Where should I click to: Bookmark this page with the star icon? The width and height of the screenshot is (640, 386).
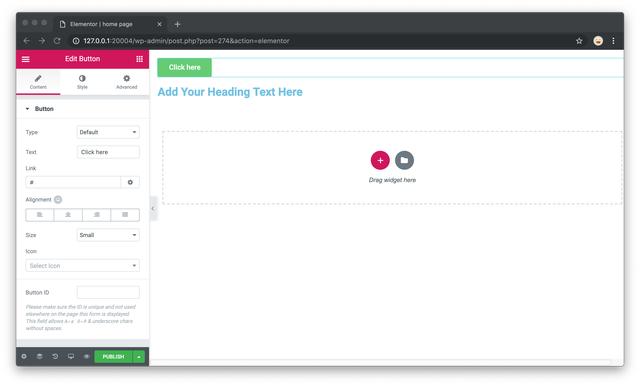(x=579, y=41)
